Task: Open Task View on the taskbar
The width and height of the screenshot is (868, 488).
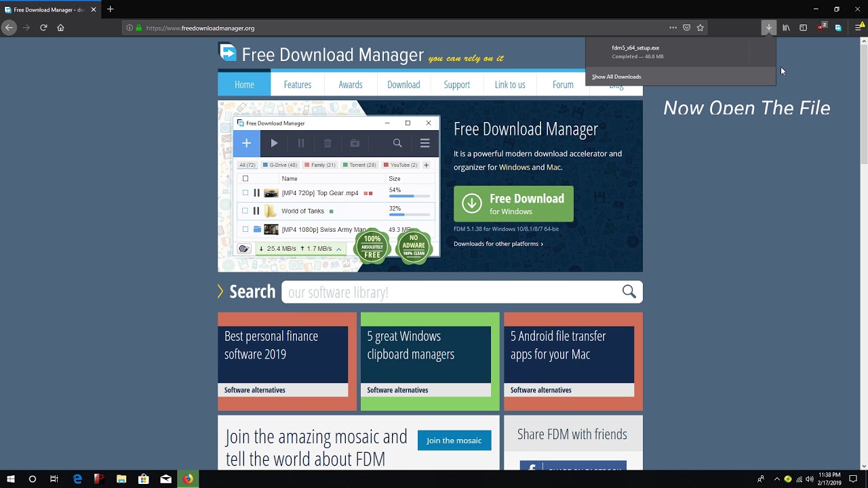Action: (x=54, y=479)
